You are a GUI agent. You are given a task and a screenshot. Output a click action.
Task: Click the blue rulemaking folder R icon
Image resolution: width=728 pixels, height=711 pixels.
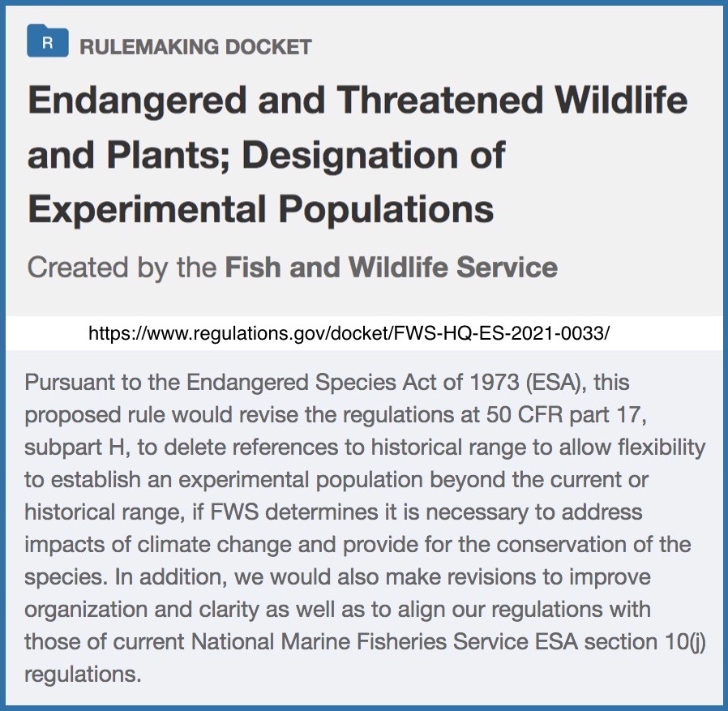pyautogui.click(x=48, y=41)
